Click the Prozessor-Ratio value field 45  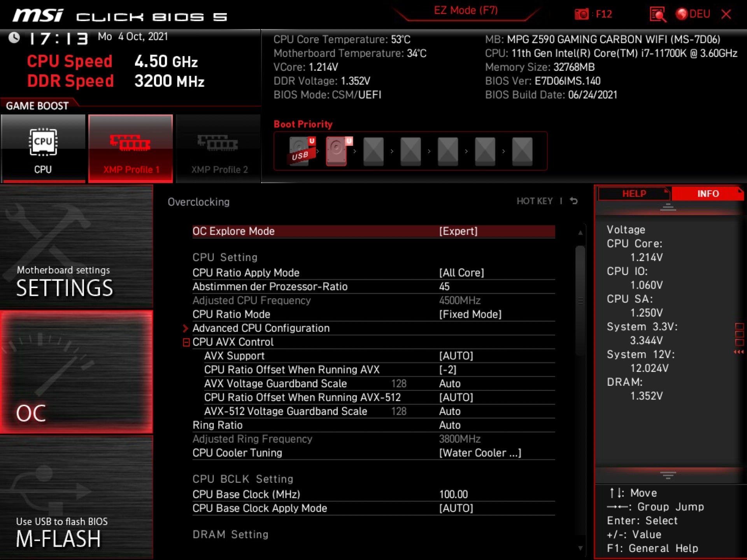click(444, 287)
